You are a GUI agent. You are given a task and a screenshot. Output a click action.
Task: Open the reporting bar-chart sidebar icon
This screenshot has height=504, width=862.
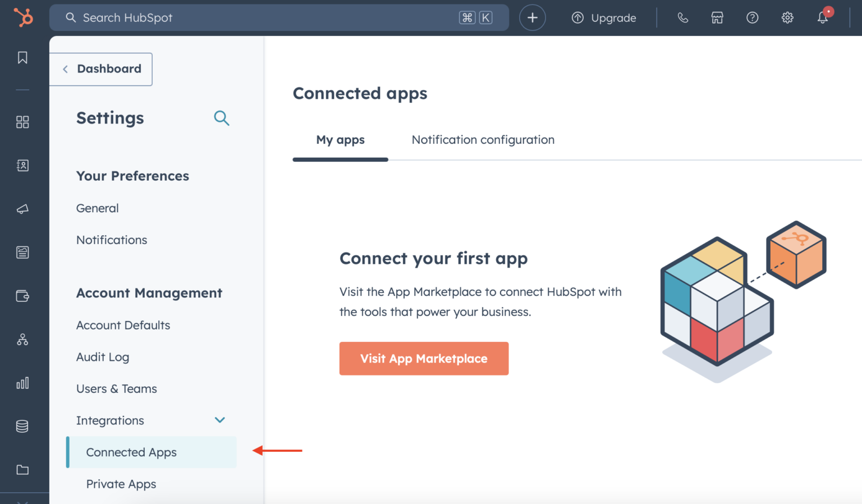(22, 383)
